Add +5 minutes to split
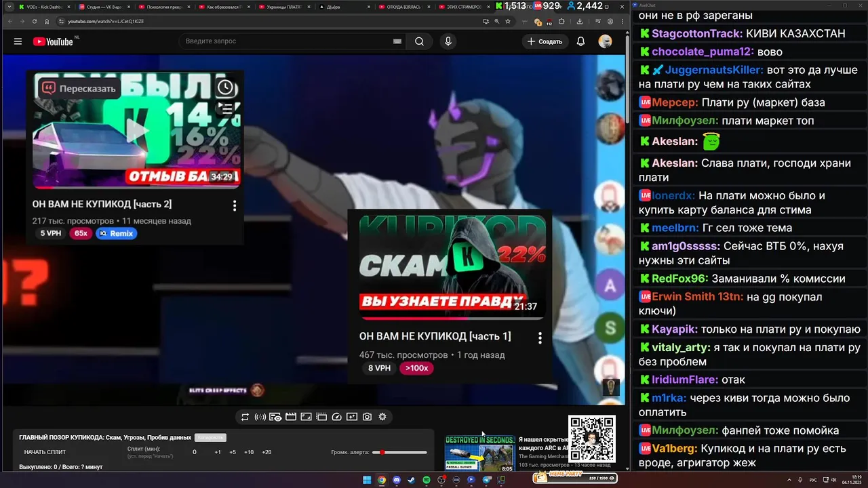The image size is (868, 488). [x=233, y=452]
